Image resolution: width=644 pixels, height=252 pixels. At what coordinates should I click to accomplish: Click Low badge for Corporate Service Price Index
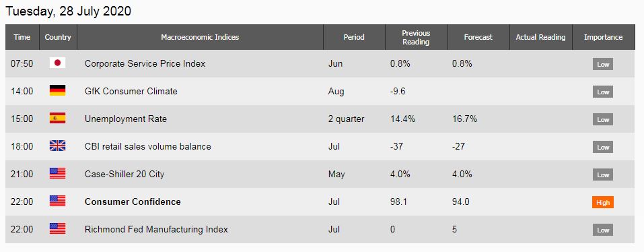603,64
